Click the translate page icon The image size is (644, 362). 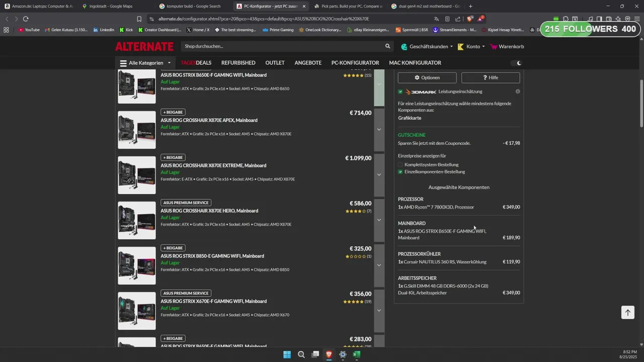pyautogui.click(x=436, y=19)
